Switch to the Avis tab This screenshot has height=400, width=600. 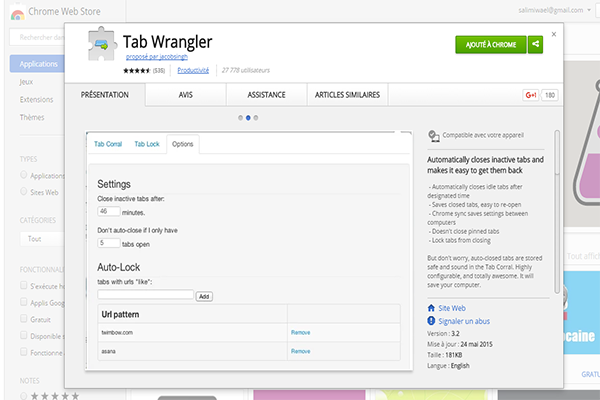[186, 95]
